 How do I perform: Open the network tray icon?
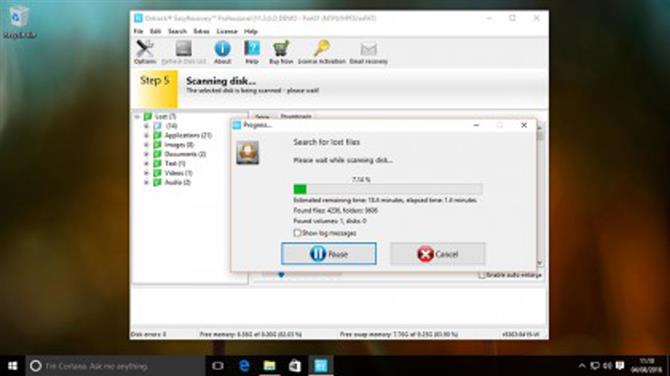pyautogui.click(x=594, y=366)
